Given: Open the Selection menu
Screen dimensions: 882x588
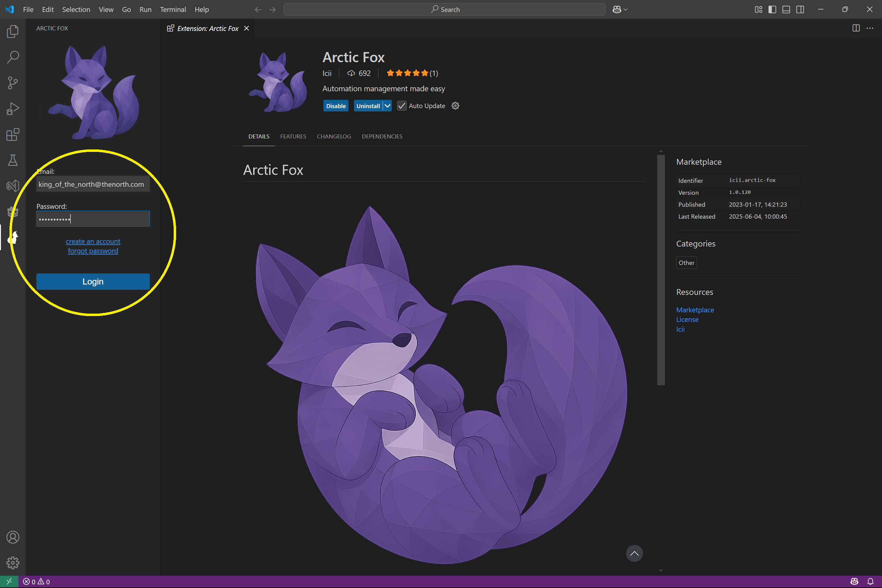Looking at the screenshot, I should pyautogui.click(x=76, y=9).
